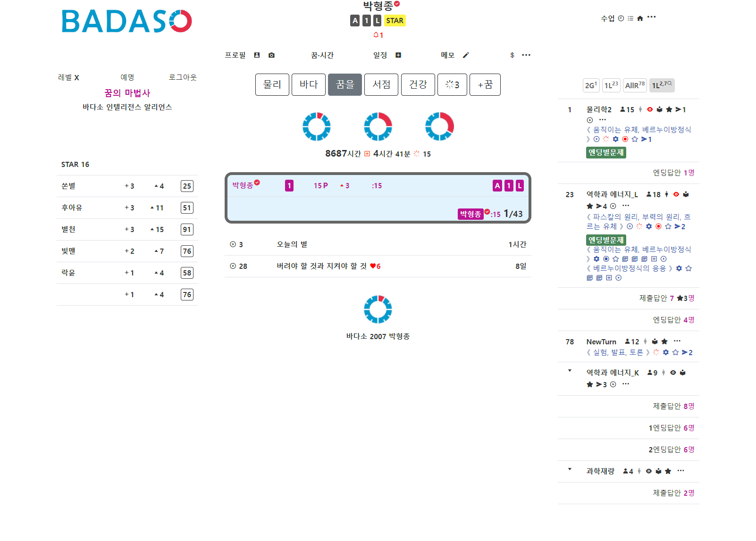Click the 로그아웃 link

[x=183, y=77]
